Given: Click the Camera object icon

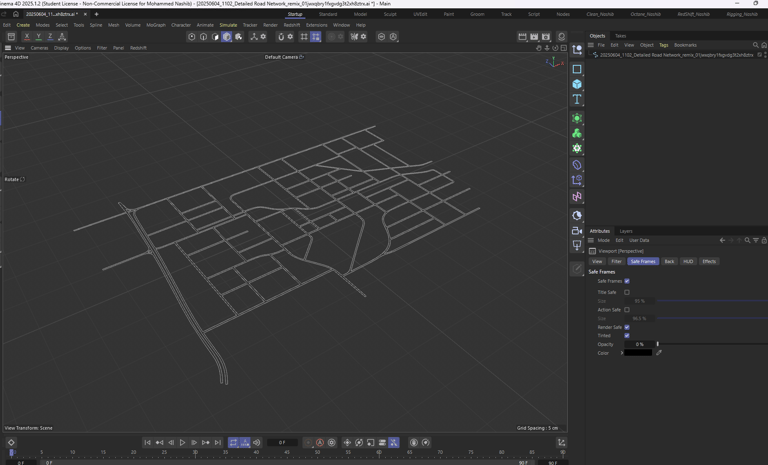Looking at the screenshot, I should point(577,230).
